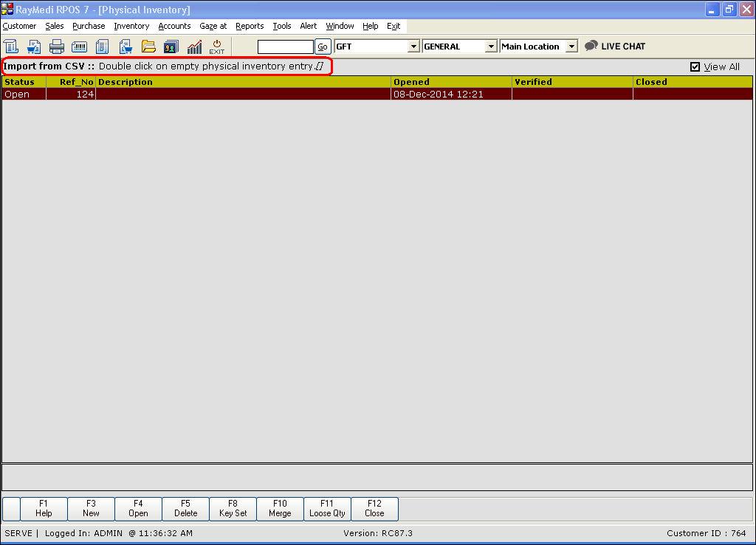Click the F11 Loose Qty button
Image resolution: width=756 pixels, height=545 pixels.
tap(327, 509)
